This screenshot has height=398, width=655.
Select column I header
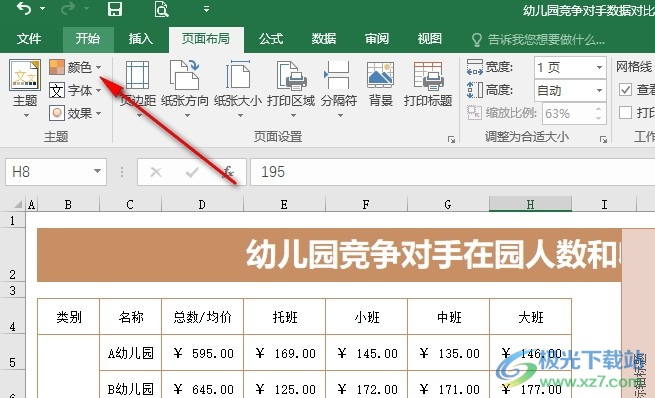click(604, 205)
